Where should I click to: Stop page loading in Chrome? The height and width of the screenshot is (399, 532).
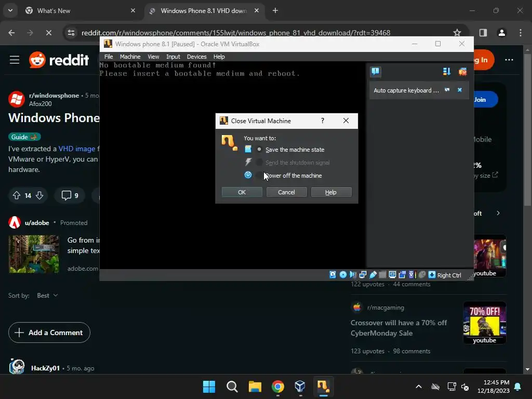click(x=48, y=33)
